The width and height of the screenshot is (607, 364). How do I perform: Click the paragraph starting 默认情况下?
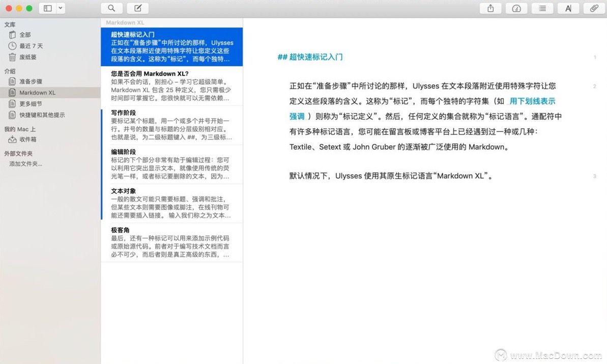point(392,176)
